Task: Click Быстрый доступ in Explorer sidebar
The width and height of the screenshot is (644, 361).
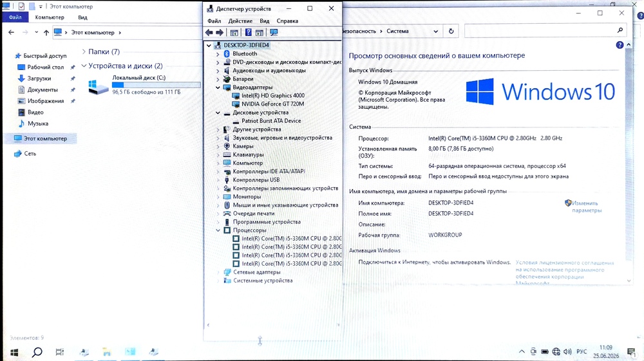Action: pos(45,56)
